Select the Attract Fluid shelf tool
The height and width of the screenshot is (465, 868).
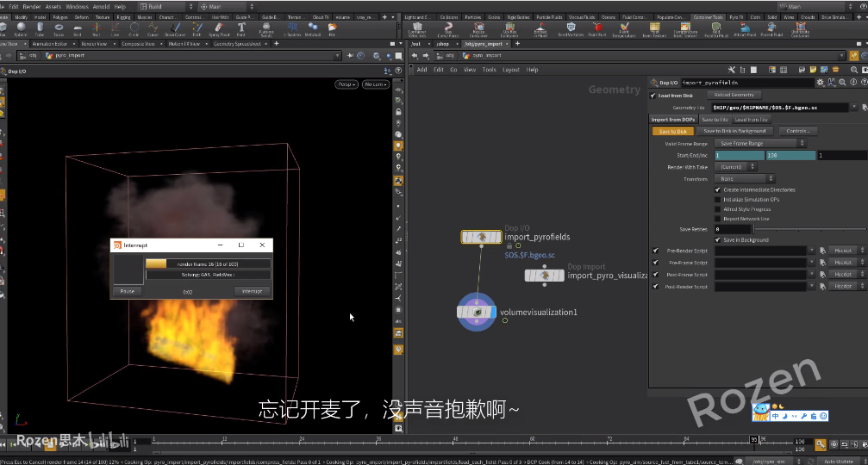click(745, 29)
